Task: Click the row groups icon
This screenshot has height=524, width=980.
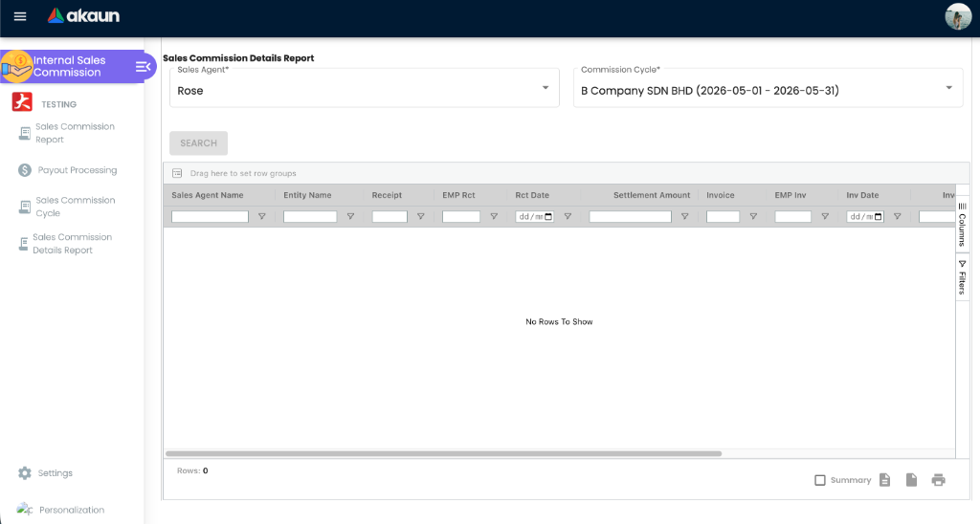Action: [177, 173]
